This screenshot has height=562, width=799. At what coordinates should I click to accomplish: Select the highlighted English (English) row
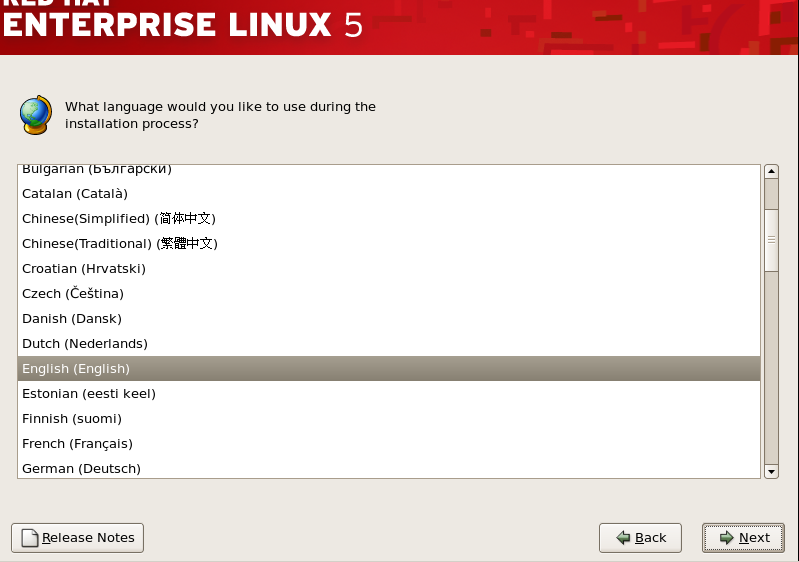(x=389, y=368)
